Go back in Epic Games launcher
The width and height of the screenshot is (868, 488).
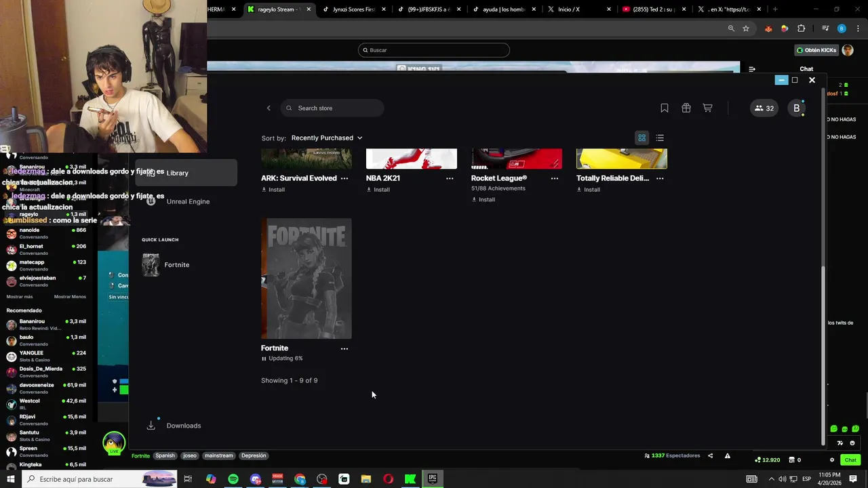click(x=269, y=108)
